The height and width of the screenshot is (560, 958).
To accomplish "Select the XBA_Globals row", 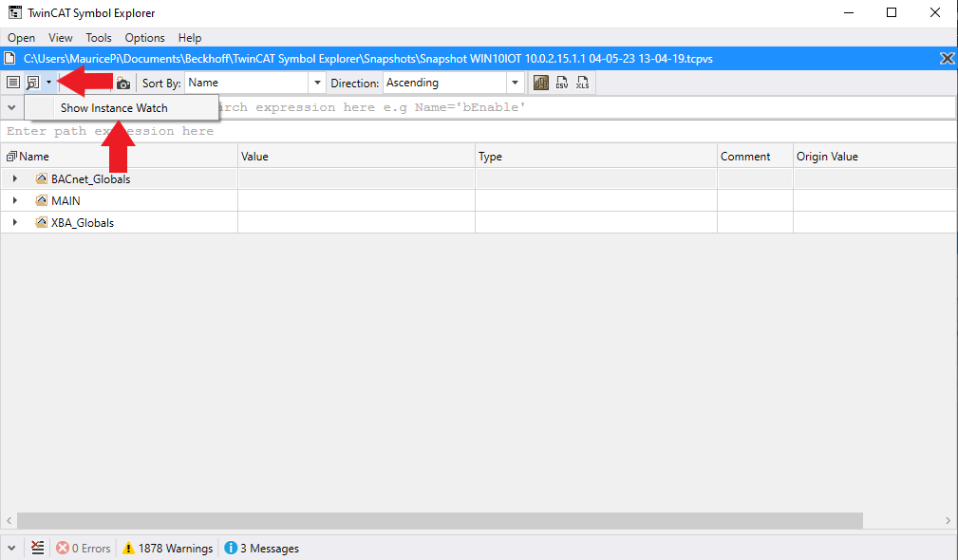I will point(479,222).
